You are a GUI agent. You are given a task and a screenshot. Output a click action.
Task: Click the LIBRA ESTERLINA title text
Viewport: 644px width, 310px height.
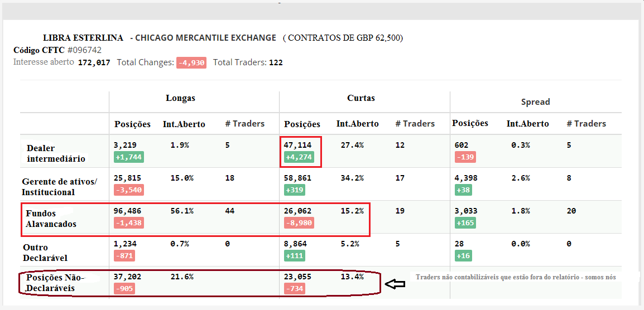pos(83,38)
